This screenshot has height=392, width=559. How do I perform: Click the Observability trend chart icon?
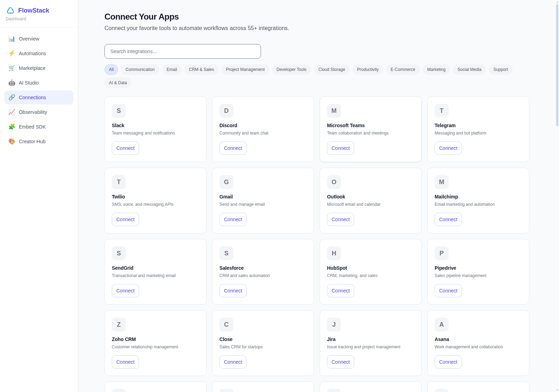pos(12,112)
